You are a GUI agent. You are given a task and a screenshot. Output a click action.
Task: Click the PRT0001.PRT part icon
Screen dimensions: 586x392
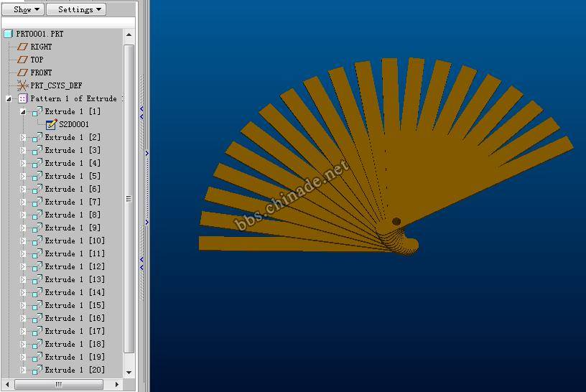[8, 34]
